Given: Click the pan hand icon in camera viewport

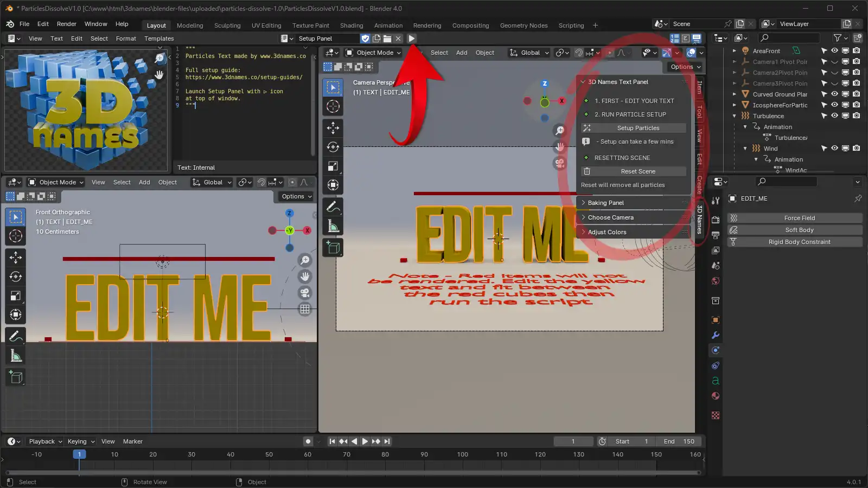Looking at the screenshot, I should coord(560,146).
